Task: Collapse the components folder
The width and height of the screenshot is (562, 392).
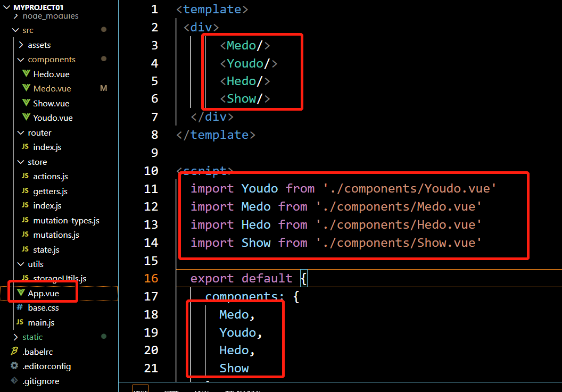Action: (21, 60)
